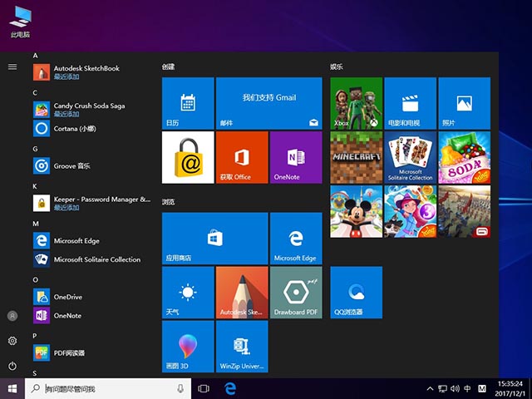Click the letter A header in app list
The width and height of the screenshot is (532, 399).
pyautogui.click(x=35, y=56)
